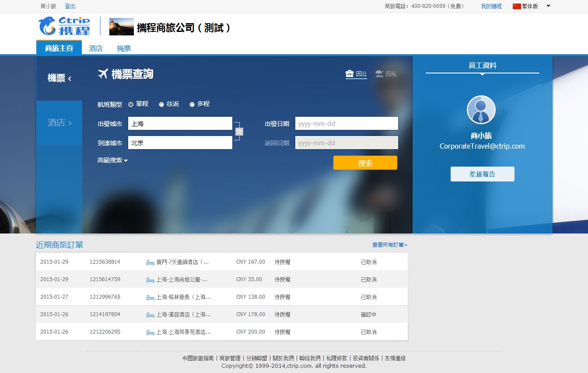
Task: Click hotel bed icon for order 1215614759
Action: pyautogui.click(x=150, y=280)
